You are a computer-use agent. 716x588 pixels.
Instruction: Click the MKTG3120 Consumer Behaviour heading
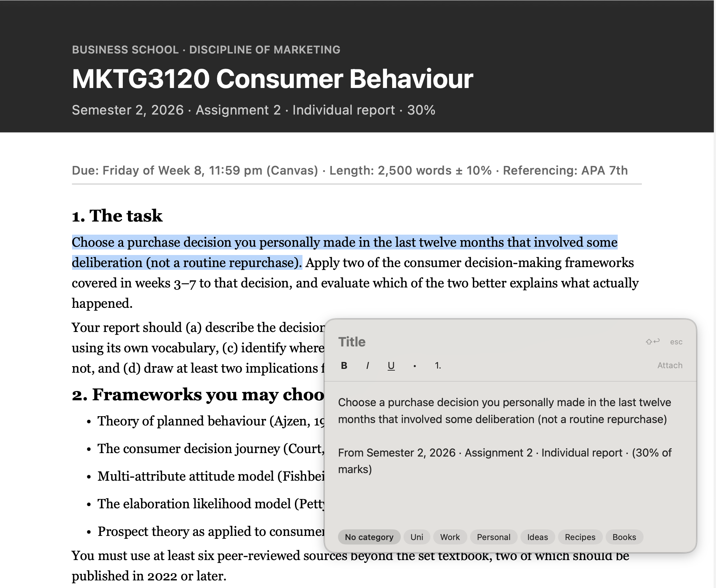[x=272, y=79]
